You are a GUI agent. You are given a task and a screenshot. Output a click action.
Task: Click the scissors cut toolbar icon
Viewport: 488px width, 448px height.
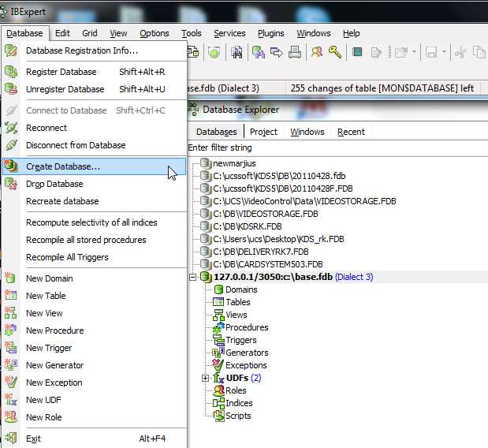coord(460,52)
